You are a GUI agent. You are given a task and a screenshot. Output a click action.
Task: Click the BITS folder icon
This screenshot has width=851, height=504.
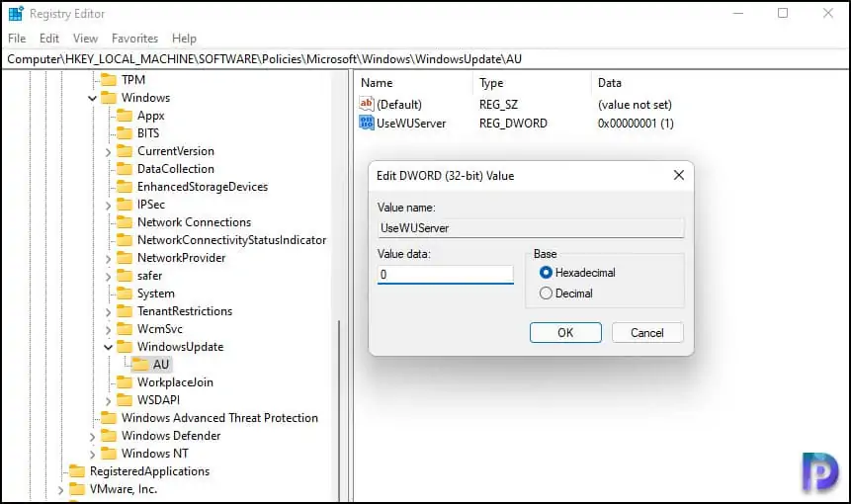tap(125, 132)
